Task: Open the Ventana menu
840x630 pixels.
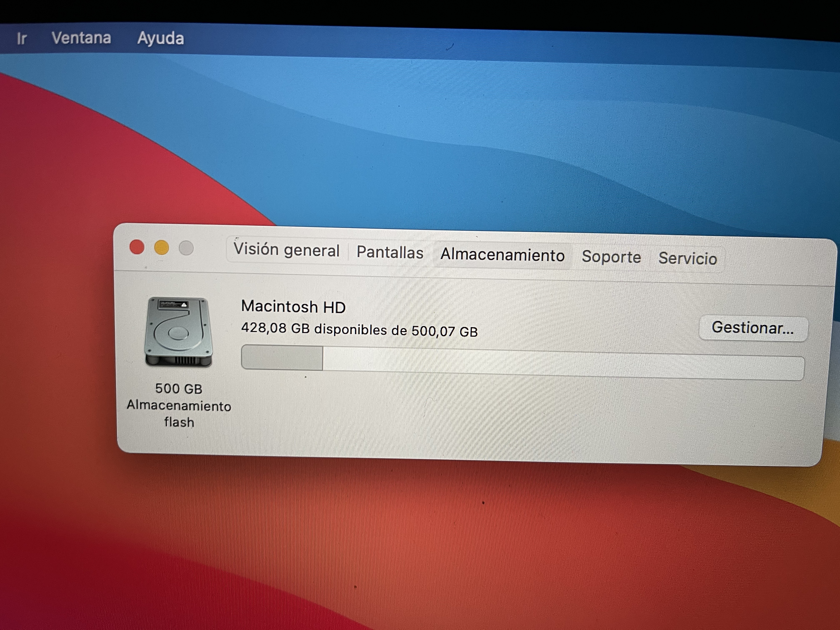Action: pyautogui.click(x=81, y=38)
